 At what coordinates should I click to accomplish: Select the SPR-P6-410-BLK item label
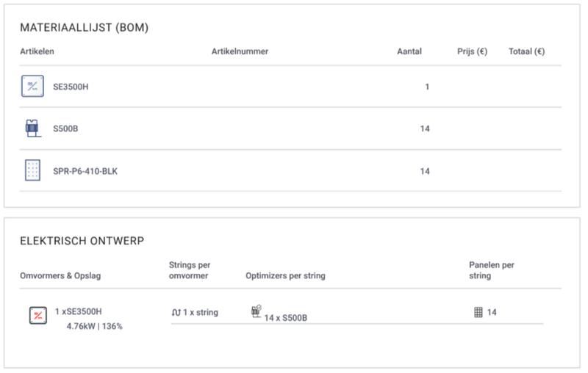click(85, 171)
